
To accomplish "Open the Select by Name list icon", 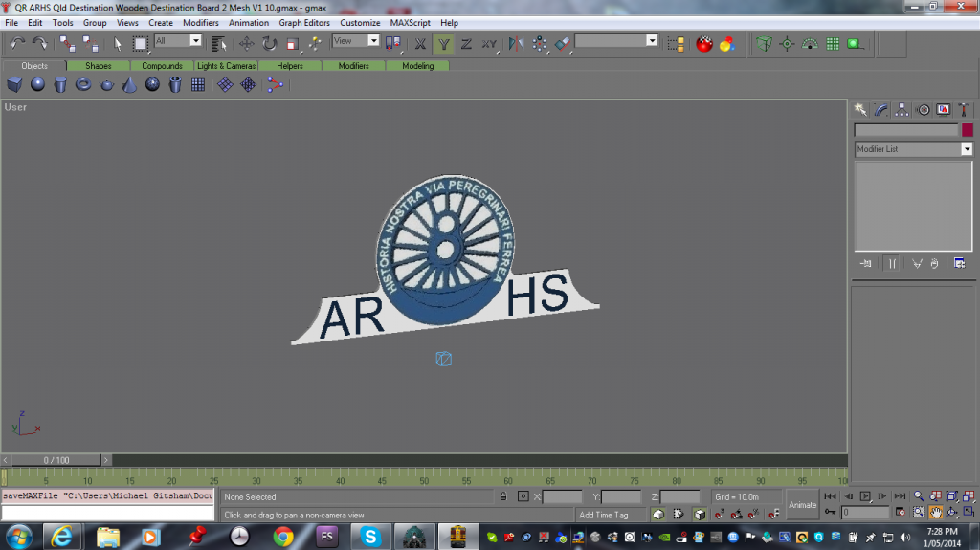I will (x=219, y=44).
